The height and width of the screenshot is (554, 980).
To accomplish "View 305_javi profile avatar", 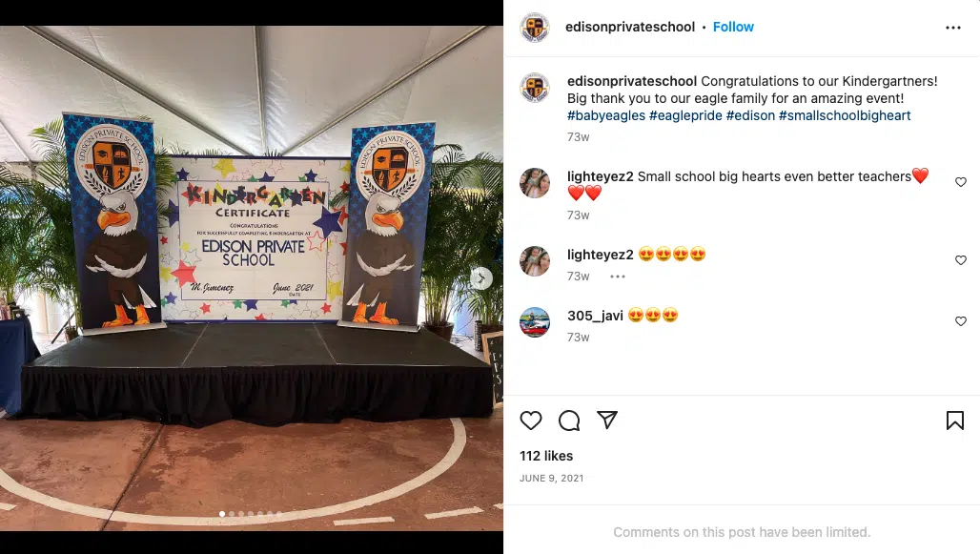I will (535, 322).
